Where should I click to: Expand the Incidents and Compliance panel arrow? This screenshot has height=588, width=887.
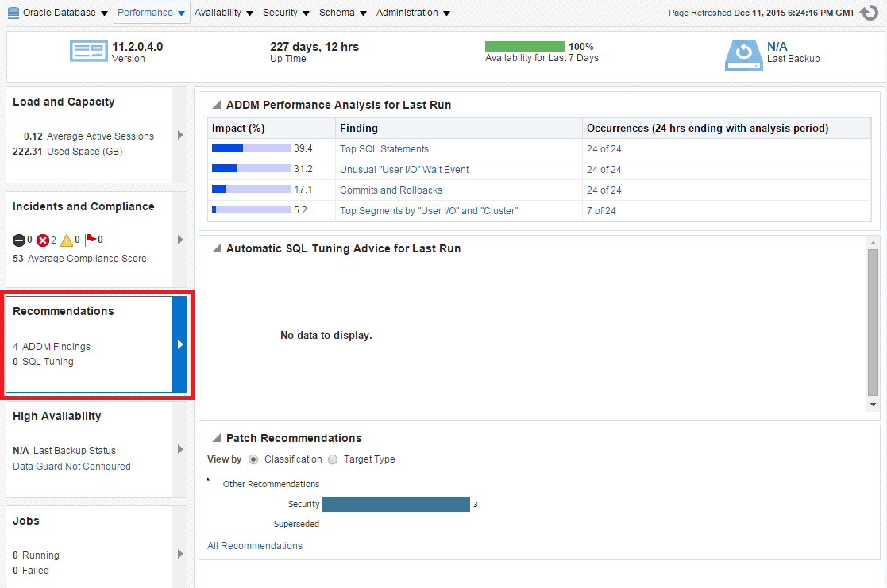[x=180, y=240]
